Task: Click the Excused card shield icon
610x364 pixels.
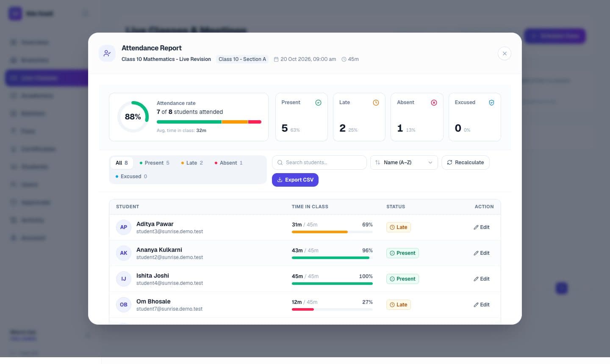Action: coord(491,102)
